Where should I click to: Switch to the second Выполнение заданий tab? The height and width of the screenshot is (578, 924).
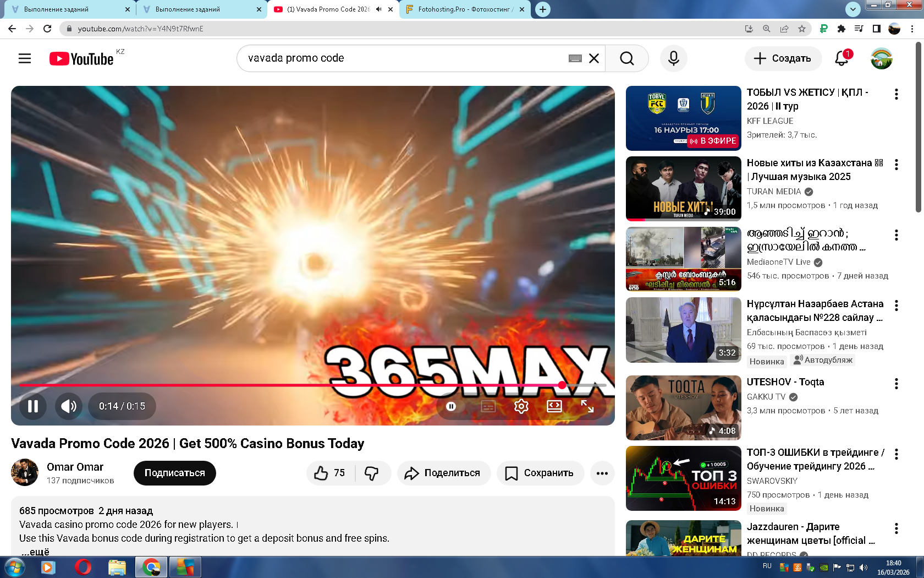(201, 9)
